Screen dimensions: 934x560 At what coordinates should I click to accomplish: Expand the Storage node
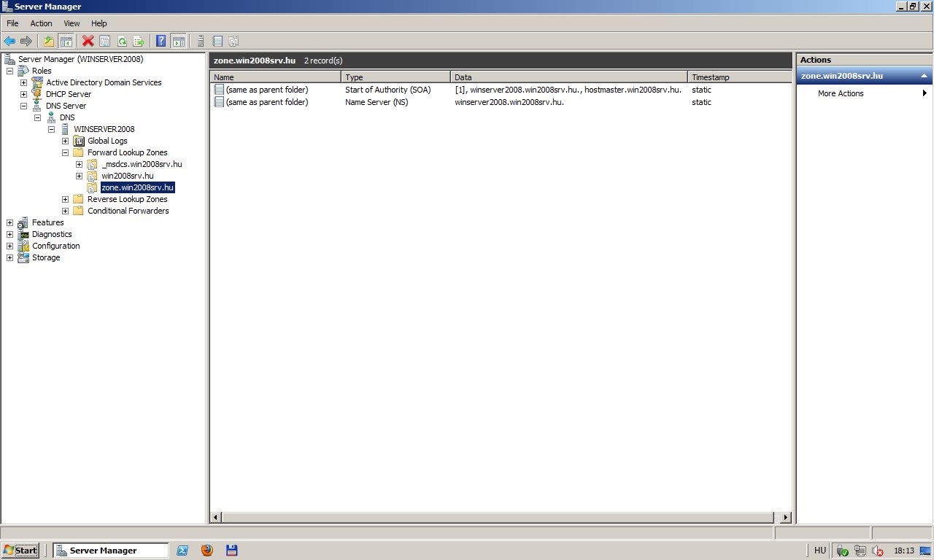tap(9, 257)
